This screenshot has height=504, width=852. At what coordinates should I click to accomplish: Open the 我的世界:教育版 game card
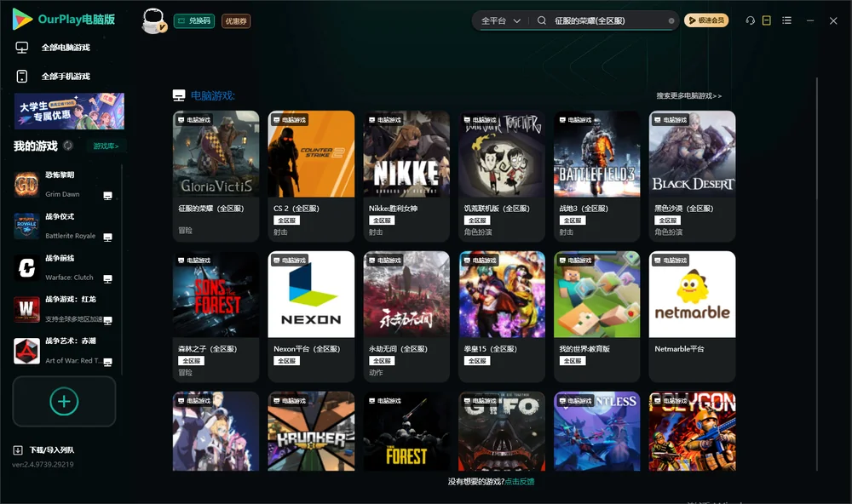[x=596, y=317]
